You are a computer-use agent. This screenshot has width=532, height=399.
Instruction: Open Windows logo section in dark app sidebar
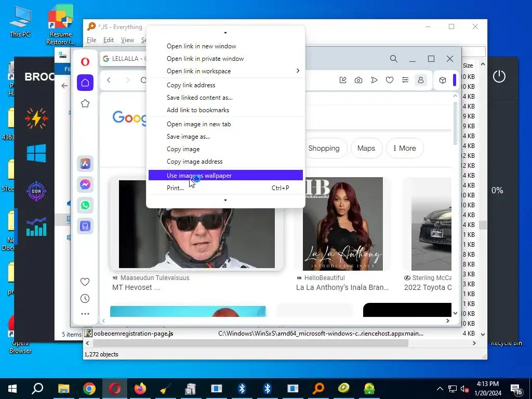[36, 153]
